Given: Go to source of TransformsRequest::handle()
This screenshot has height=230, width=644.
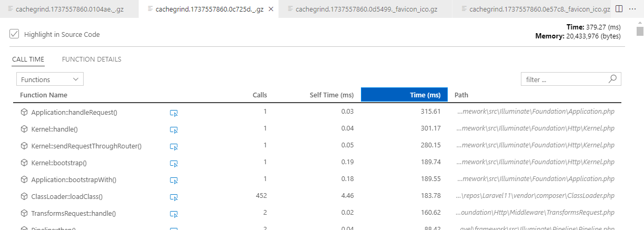Looking at the screenshot, I should click(x=175, y=214).
